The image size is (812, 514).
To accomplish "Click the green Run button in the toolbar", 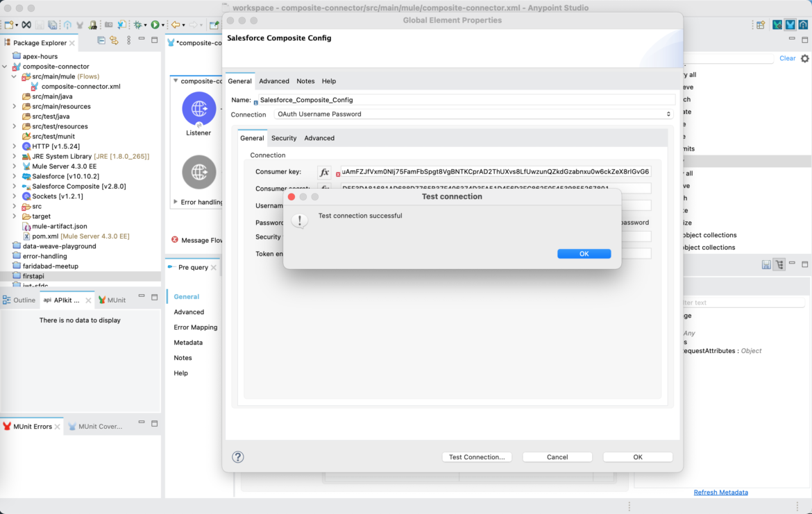I will coord(155,26).
